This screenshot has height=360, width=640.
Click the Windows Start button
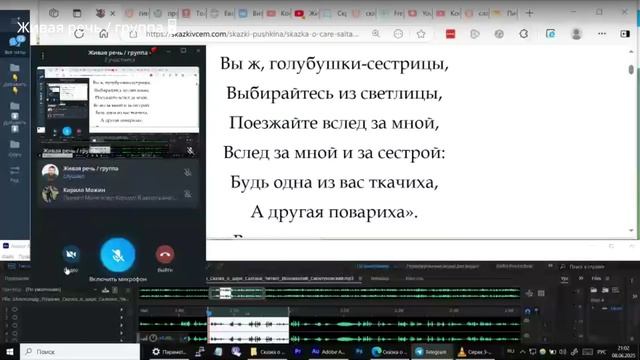click(x=10, y=351)
